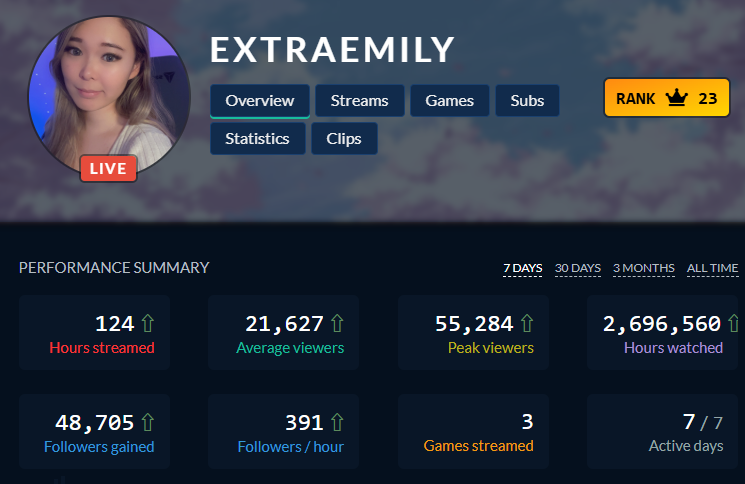Click the RANK 23 badge
This screenshot has height=484, width=745.
667,98
